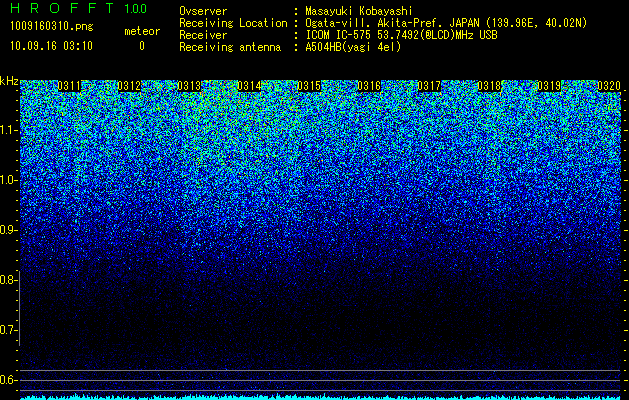Select the A504HB(yagi 4el) antenna text
Viewport: 629px width, 400px height.
click(x=353, y=47)
